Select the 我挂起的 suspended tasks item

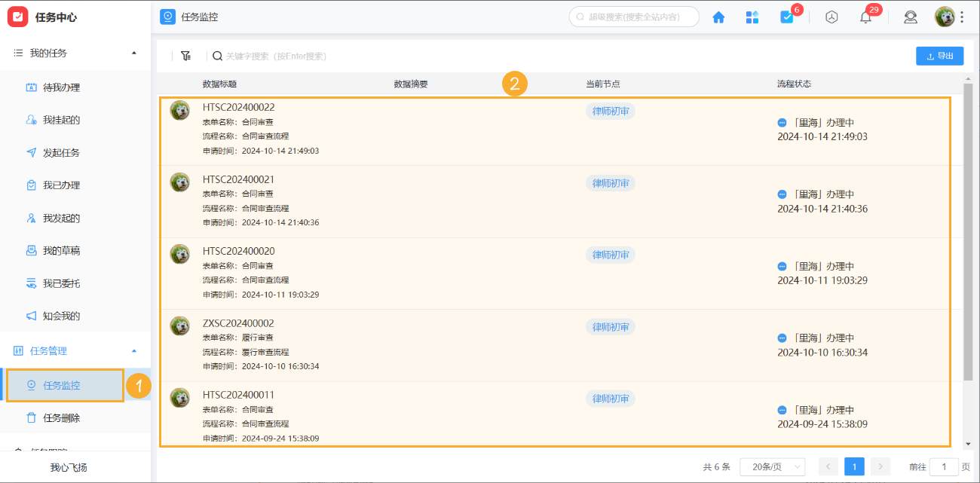(x=72, y=119)
